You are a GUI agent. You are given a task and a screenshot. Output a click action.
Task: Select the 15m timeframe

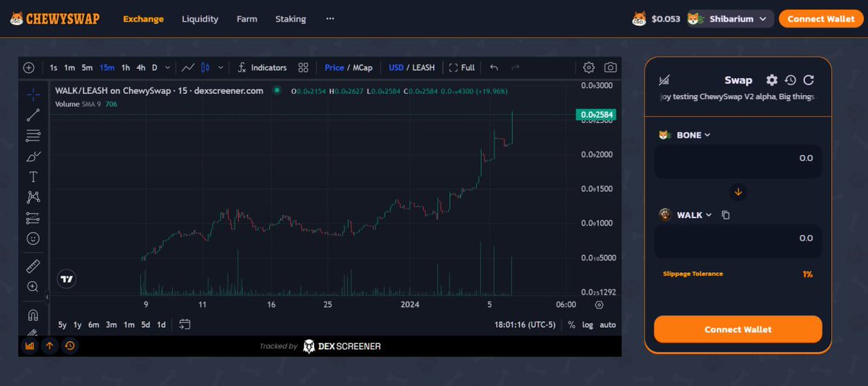pyautogui.click(x=107, y=67)
